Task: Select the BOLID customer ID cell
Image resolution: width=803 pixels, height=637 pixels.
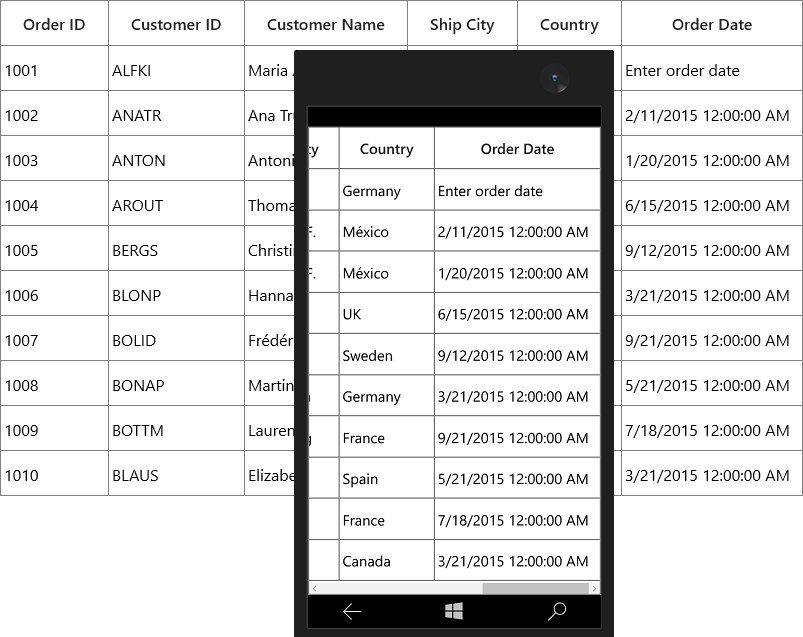Action: [176, 338]
